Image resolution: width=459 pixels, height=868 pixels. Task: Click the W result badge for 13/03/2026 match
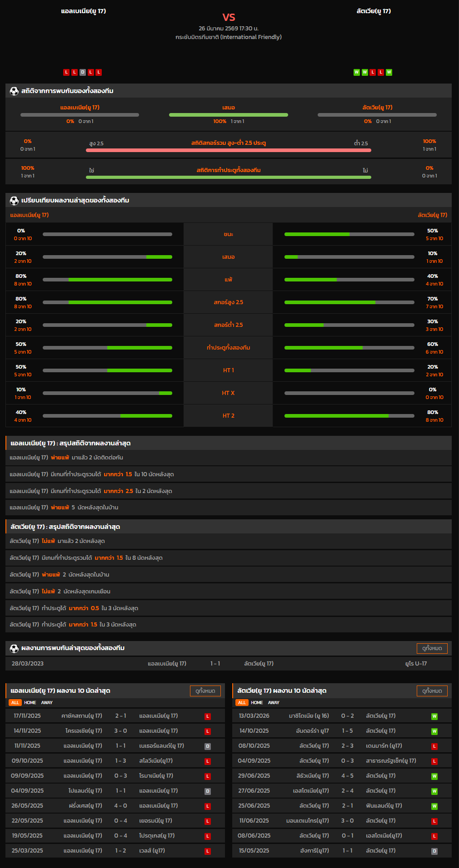click(x=434, y=716)
